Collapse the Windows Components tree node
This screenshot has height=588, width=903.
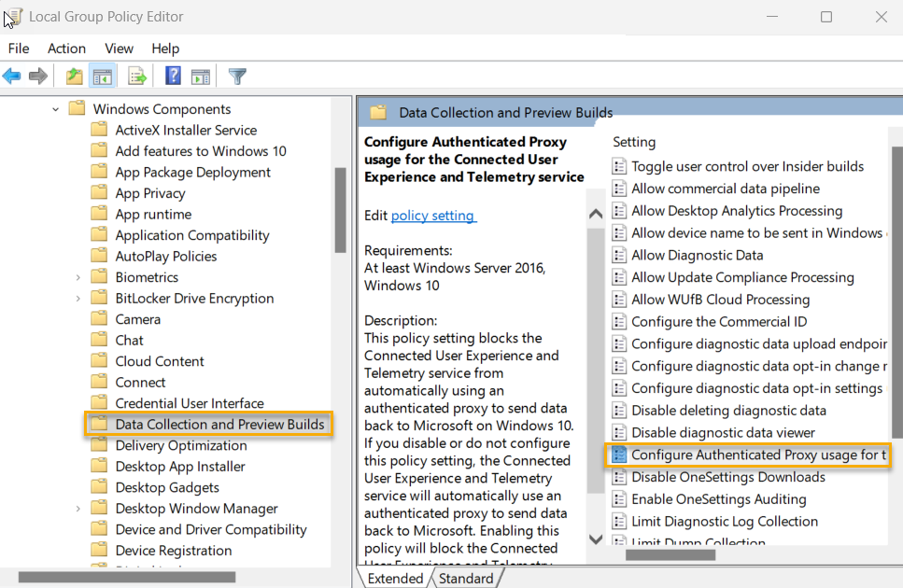point(56,108)
